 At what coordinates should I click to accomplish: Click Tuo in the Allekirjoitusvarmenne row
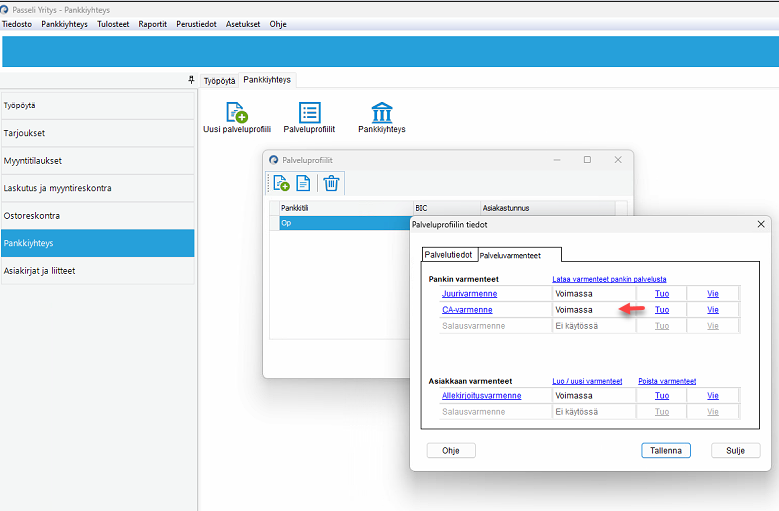[662, 395]
